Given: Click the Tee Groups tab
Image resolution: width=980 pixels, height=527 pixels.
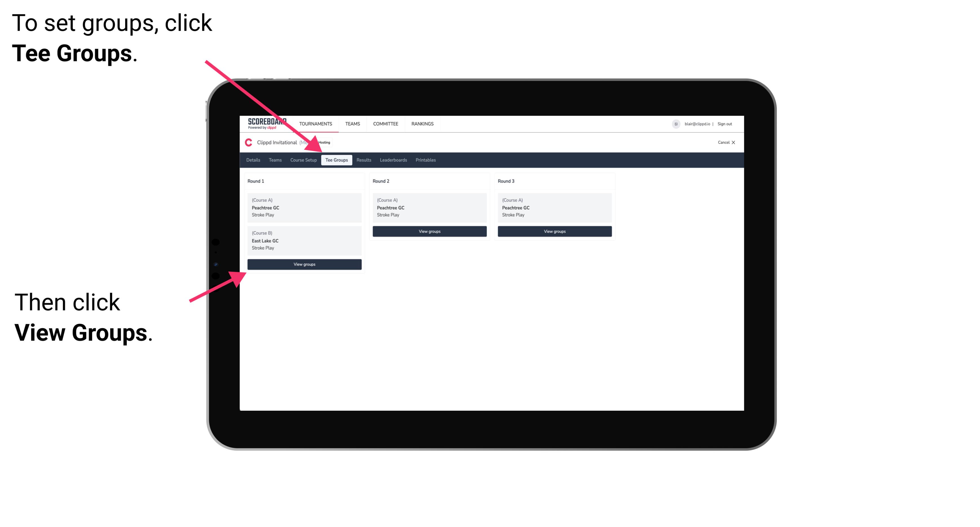Looking at the screenshot, I should click(336, 160).
